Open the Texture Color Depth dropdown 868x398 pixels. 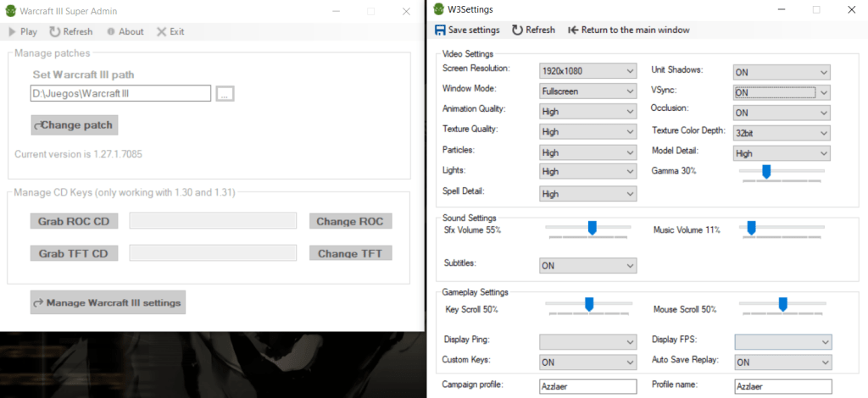(782, 133)
